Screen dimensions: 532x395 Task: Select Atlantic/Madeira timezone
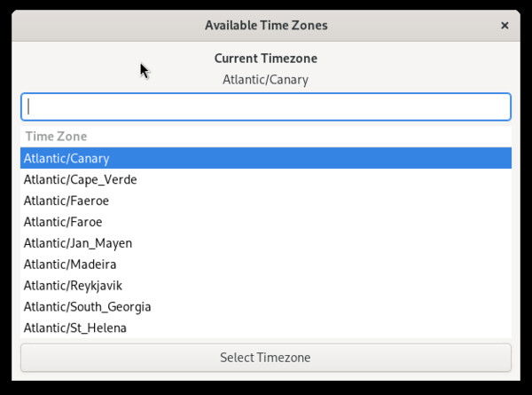pyautogui.click(x=70, y=265)
